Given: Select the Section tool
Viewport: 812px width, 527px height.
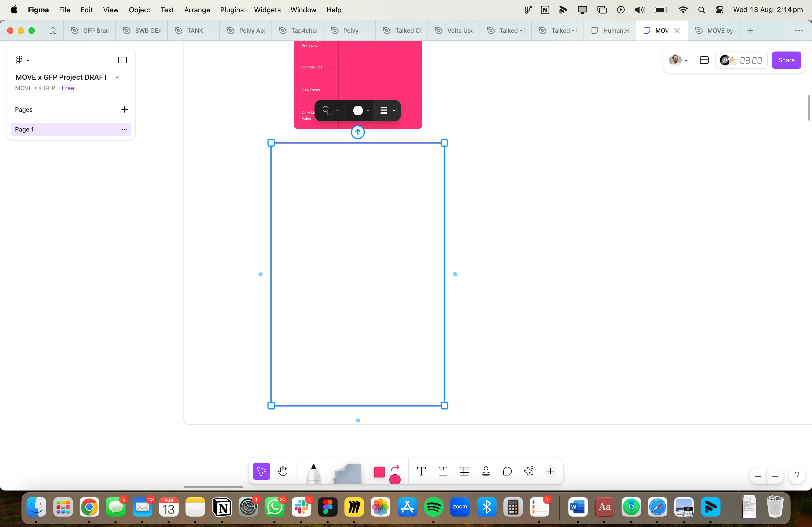Looking at the screenshot, I should (x=443, y=471).
